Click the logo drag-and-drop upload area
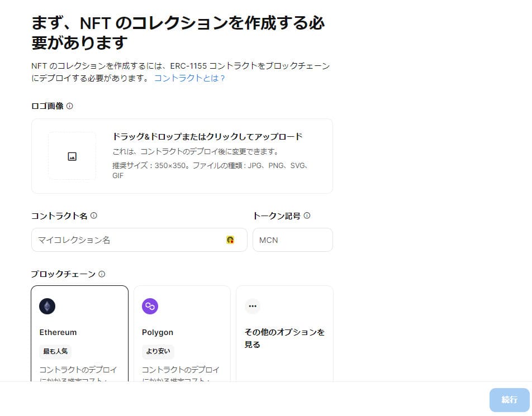This screenshot has width=532, height=416. click(182, 156)
